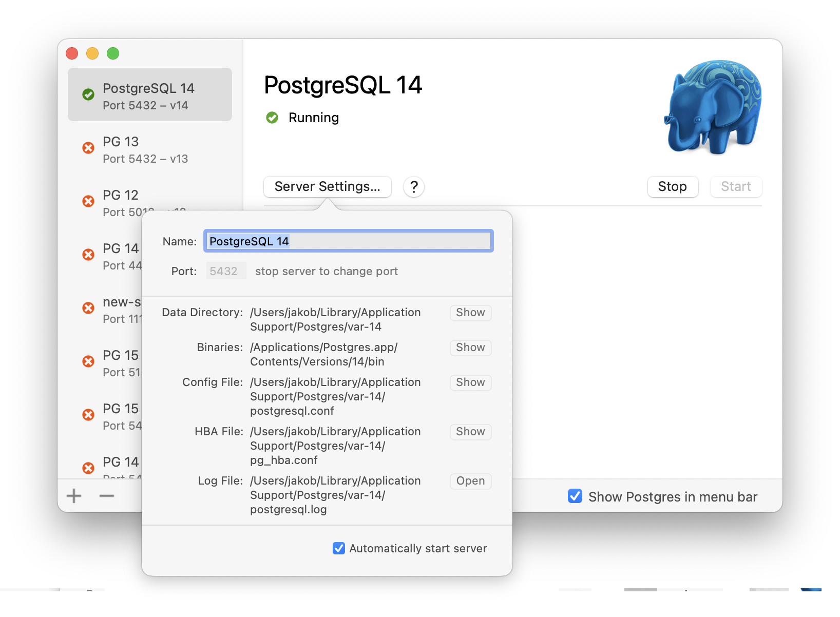Disable Automatically start server
The height and width of the screenshot is (617, 840).
coord(339,548)
